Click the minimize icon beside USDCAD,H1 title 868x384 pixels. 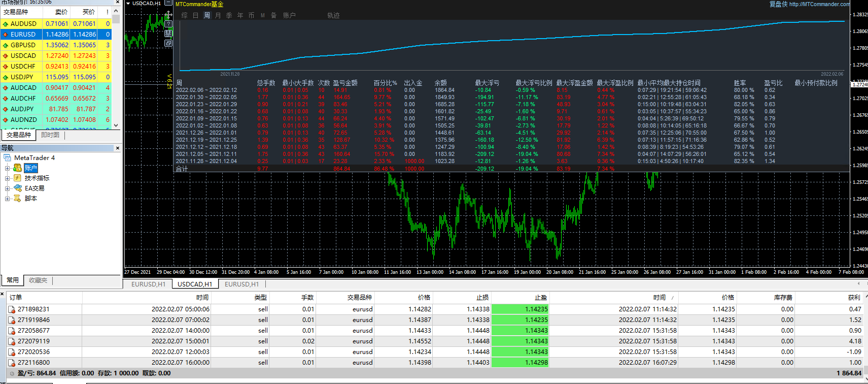168,3
